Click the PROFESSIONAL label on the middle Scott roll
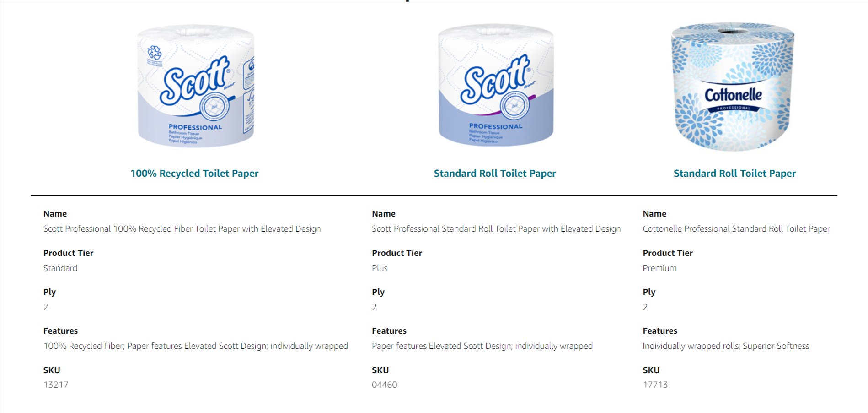Screen dimensions: 868x413 coord(495,126)
